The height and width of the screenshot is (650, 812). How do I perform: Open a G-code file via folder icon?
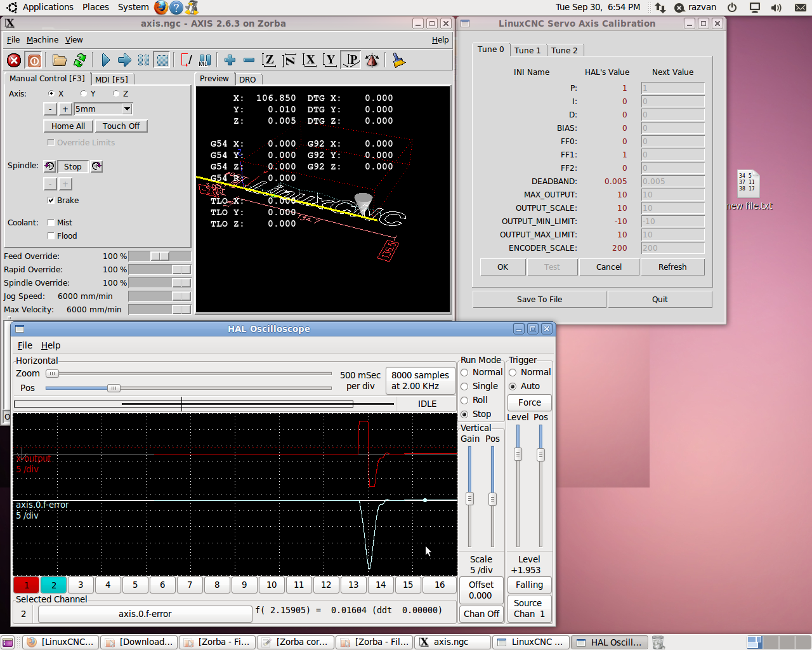pos(59,60)
